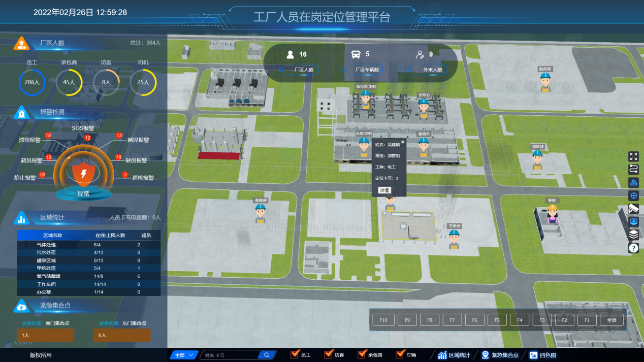The image size is (644, 362).
Task: Open 紧急集合点 in bottom bar
Action: pos(500,355)
